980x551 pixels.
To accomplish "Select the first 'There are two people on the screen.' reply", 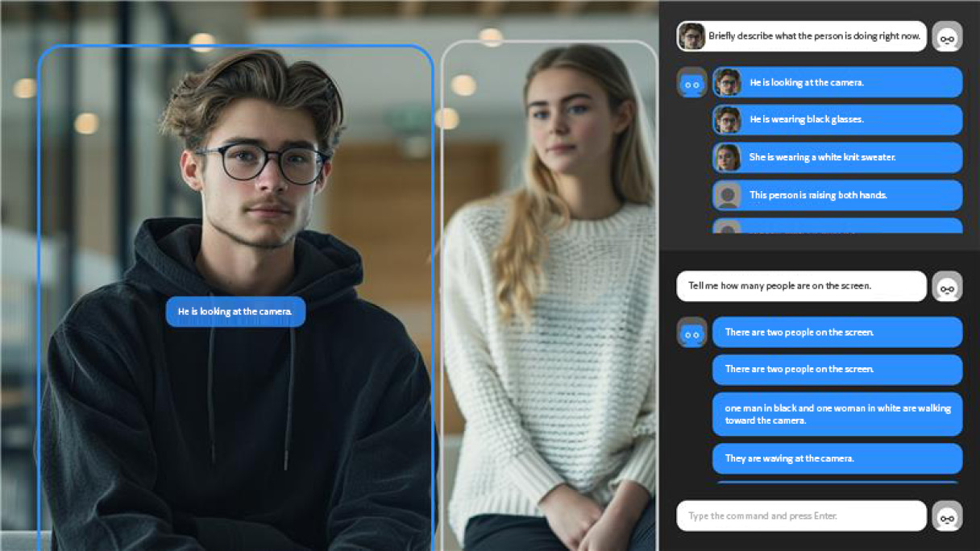I will click(837, 332).
